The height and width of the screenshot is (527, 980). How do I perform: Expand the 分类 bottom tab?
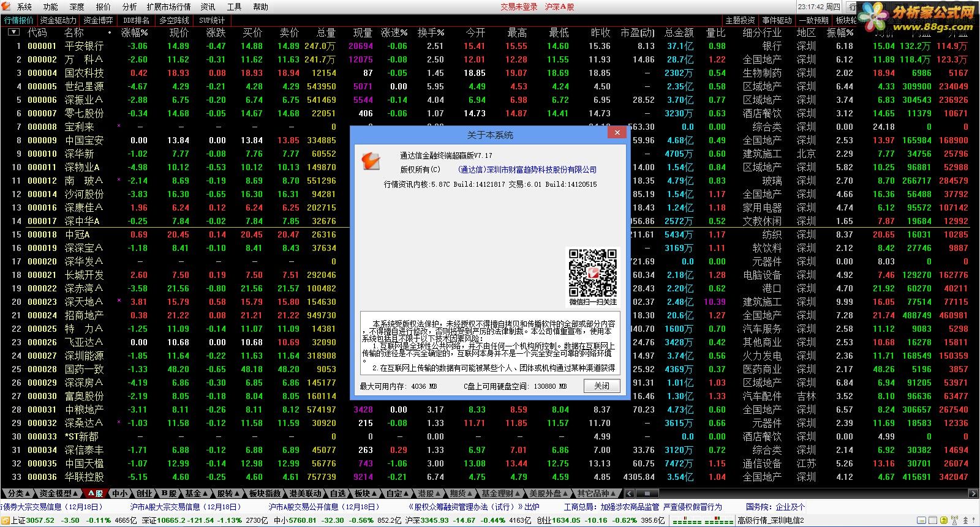(18, 493)
